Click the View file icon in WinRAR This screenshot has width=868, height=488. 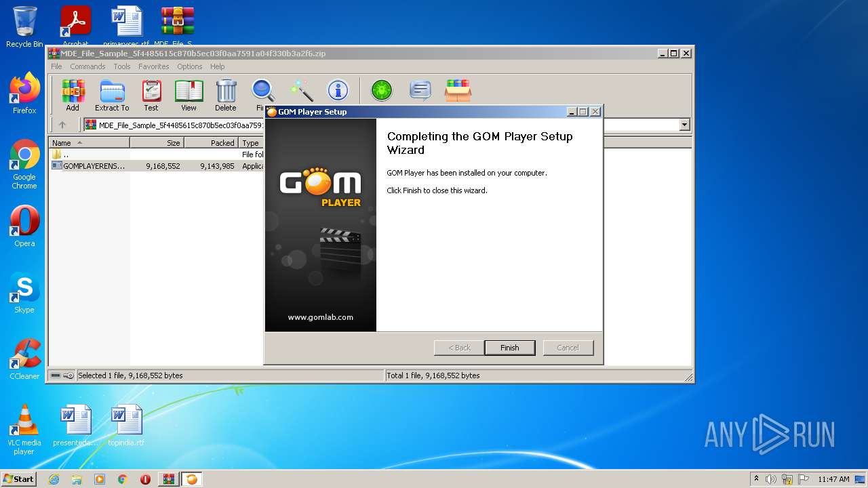[189, 95]
